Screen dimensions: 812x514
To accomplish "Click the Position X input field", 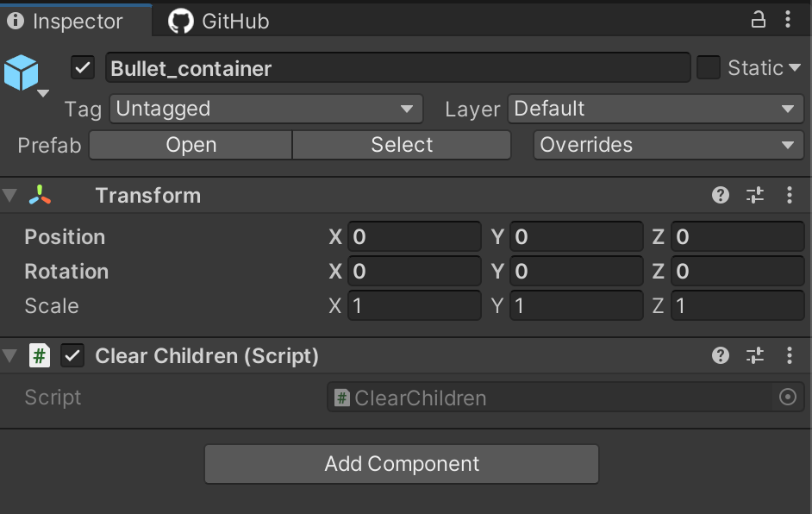I will [x=415, y=237].
